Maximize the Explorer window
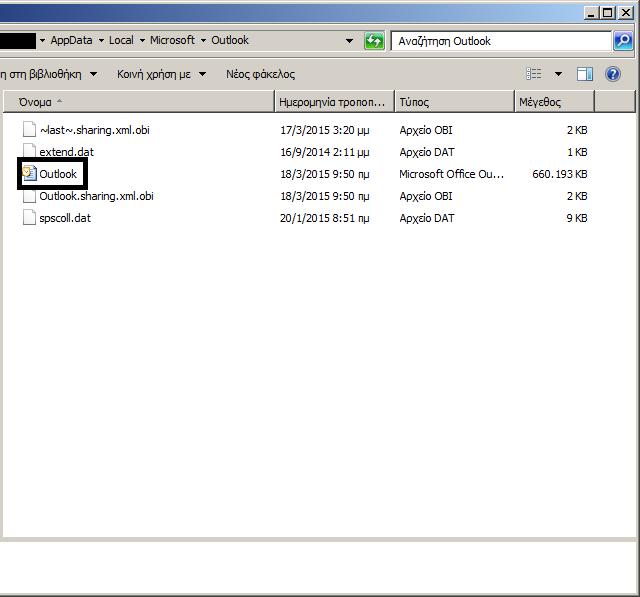This screenshot has width=640, height=597. coord(607,13)
